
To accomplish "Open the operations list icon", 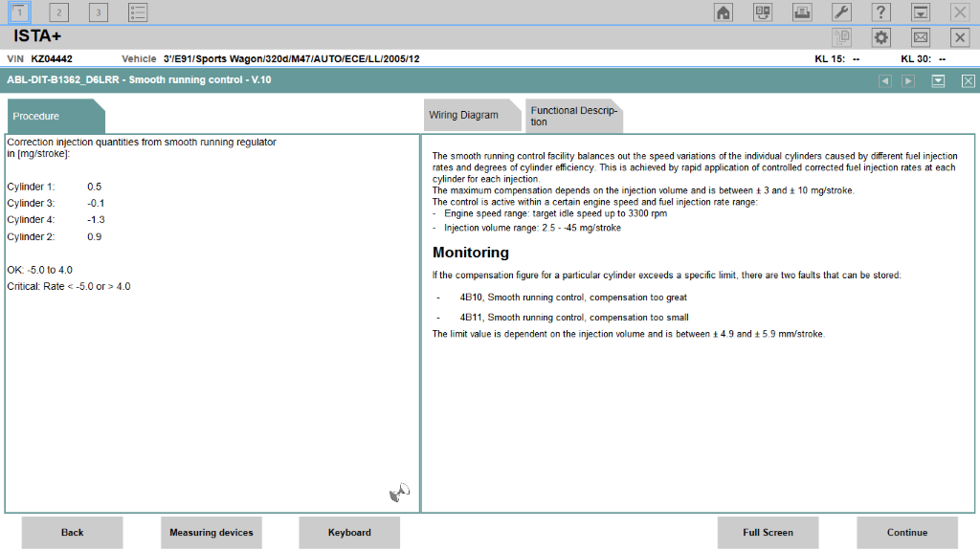I will (138, 12).
